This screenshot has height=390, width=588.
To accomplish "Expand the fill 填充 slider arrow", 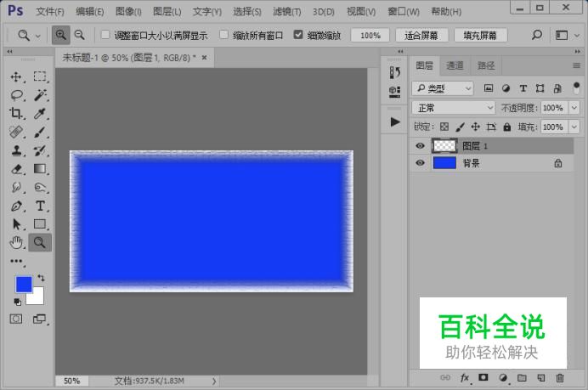I will point(574,127).
